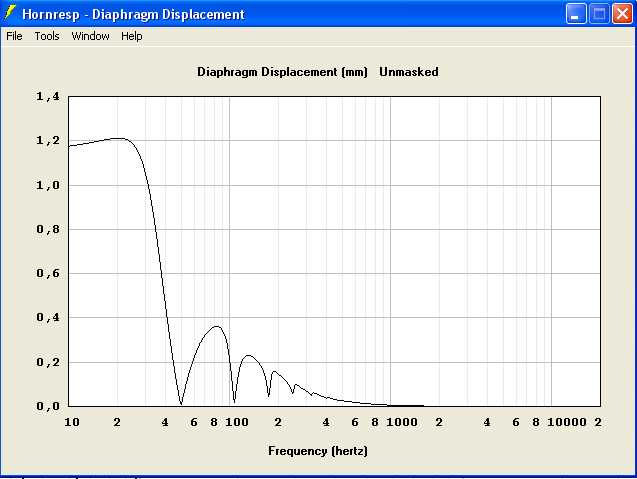Maximize the Hornresp window
Viewport: 637px width, 479px height.
(x=599, y=14)
